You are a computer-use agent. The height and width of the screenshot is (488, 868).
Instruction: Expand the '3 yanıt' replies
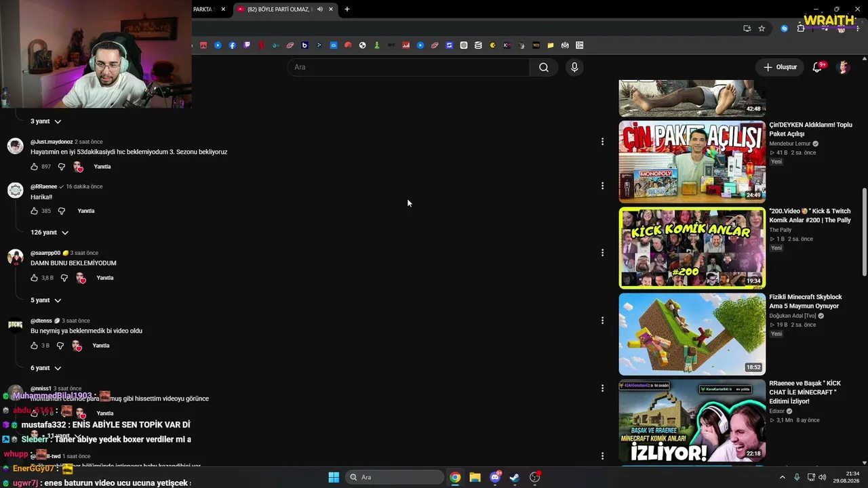[45, 121]
